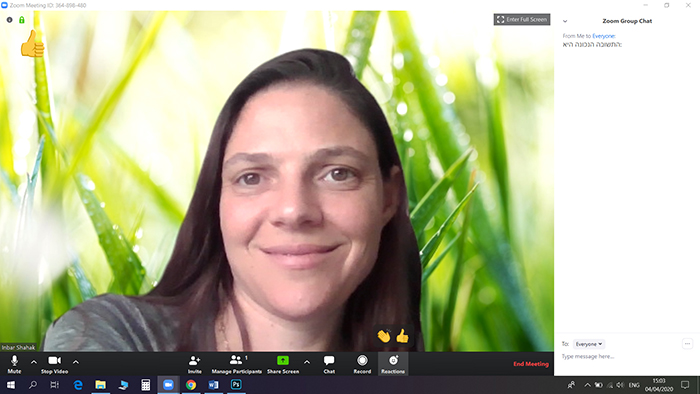The width and height of the screenshot is (700, 394).
Task: Open File Explorer from taskbar
Action: pos(100,385)
